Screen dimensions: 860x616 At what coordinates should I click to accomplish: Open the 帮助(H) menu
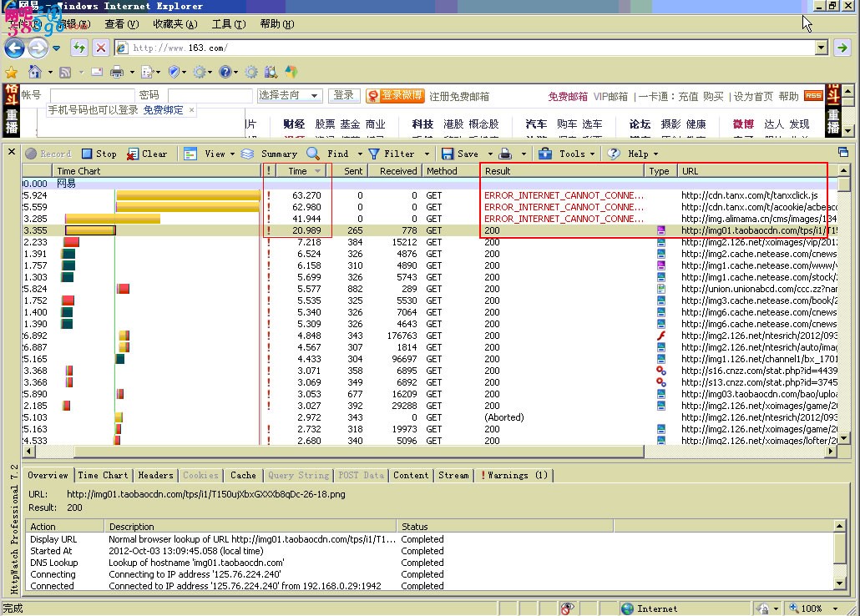(277, 23)
